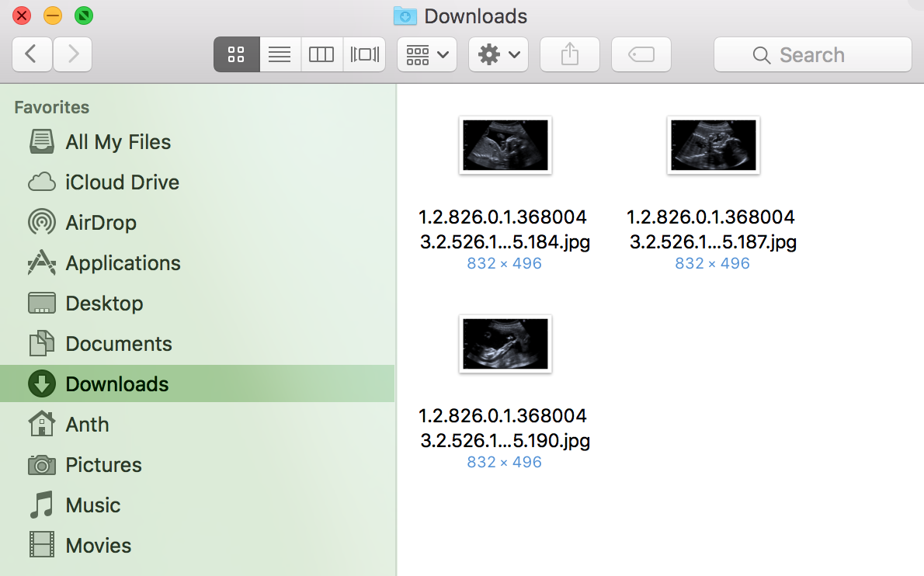
Task: Click the Edit Tags button
Action: [641, 54]
